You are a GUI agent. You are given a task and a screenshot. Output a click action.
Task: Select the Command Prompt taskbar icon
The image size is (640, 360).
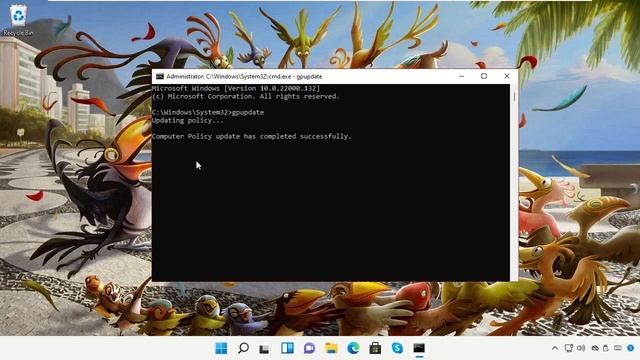419,348
